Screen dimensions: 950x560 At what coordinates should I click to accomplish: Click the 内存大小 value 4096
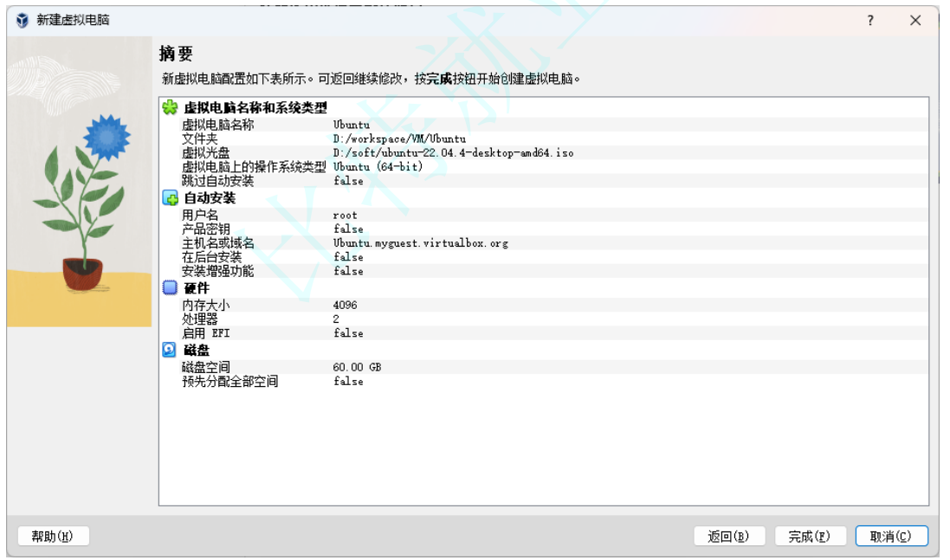[x=346, y=306]
